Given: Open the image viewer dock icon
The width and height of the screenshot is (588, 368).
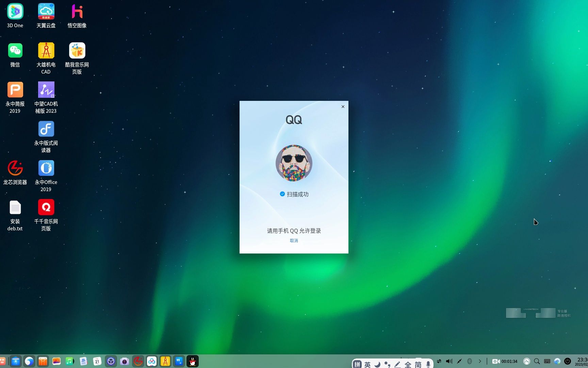Looking at the screenshot, I should 56,361.
